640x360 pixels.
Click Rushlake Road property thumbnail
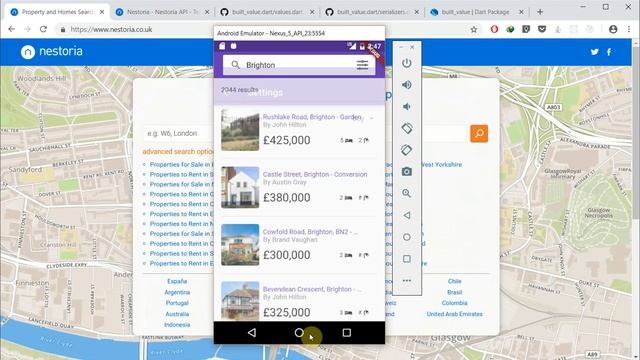point(240,130)
